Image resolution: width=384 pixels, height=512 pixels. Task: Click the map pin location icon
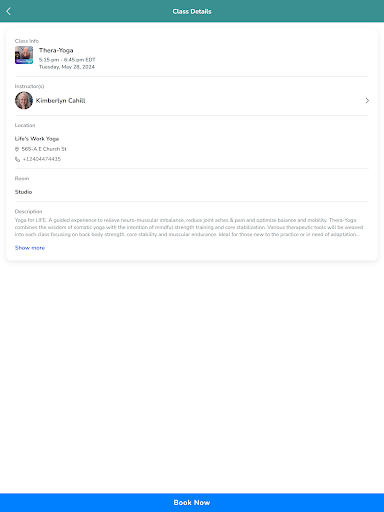17,149
